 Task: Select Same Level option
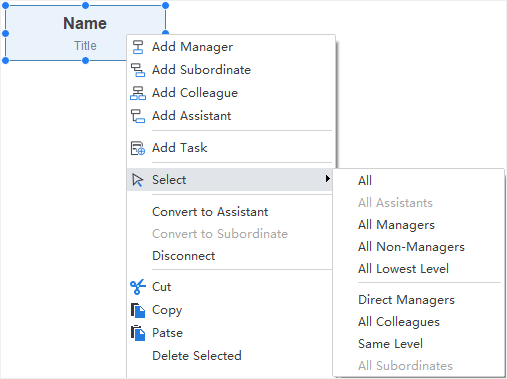[x=390, y=344]
